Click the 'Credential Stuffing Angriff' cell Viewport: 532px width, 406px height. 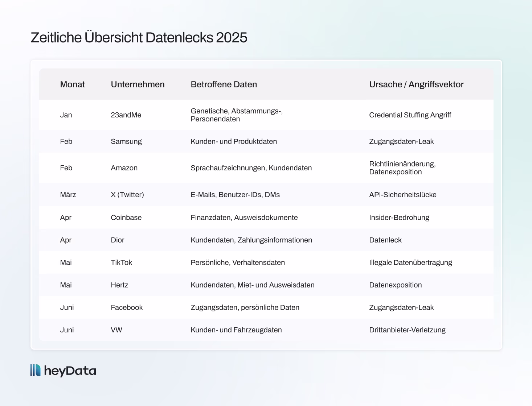tap(410, 115)
